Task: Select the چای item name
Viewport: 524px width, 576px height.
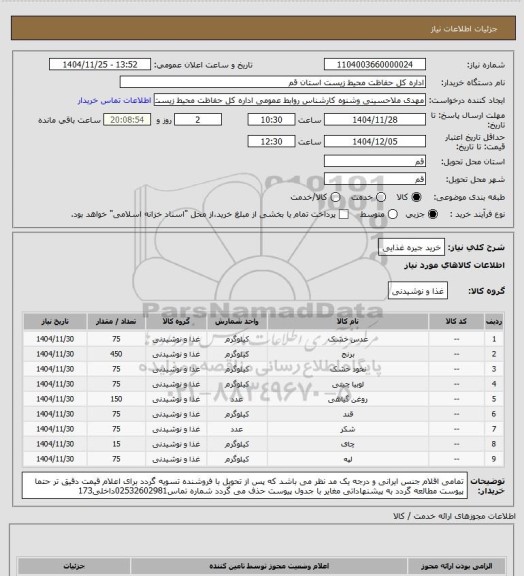Action: coord(348,444)
